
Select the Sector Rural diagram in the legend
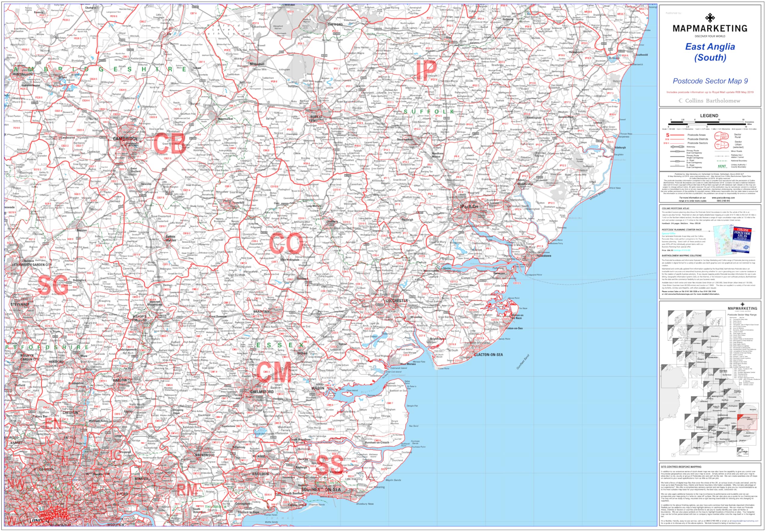(x=722, y=136)
